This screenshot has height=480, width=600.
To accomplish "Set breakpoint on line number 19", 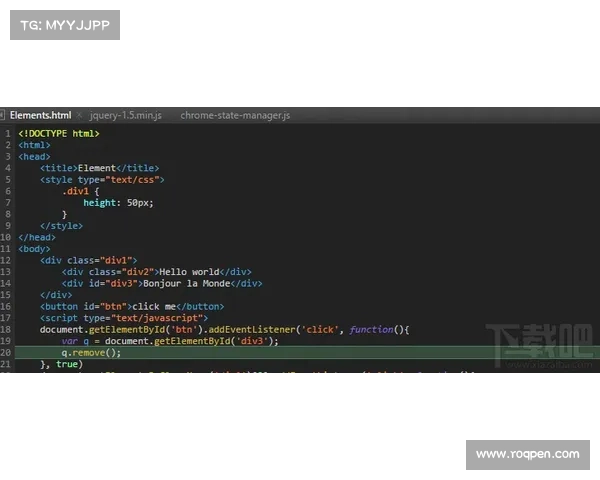I will 6,341.
